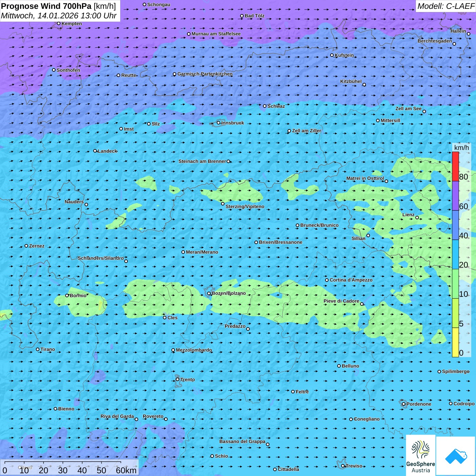Click the yellow 0 km/h legend color
Viewport: 476px width, 476px height.
pyautogui.click(x=455, y=342)
